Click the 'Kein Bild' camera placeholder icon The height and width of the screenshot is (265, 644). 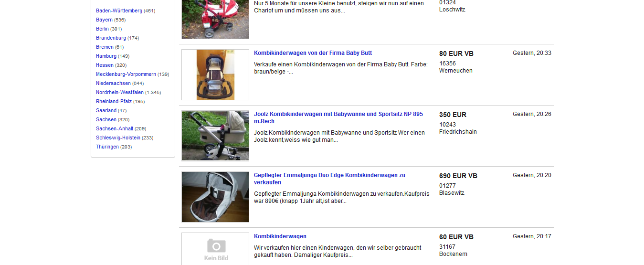216,249
